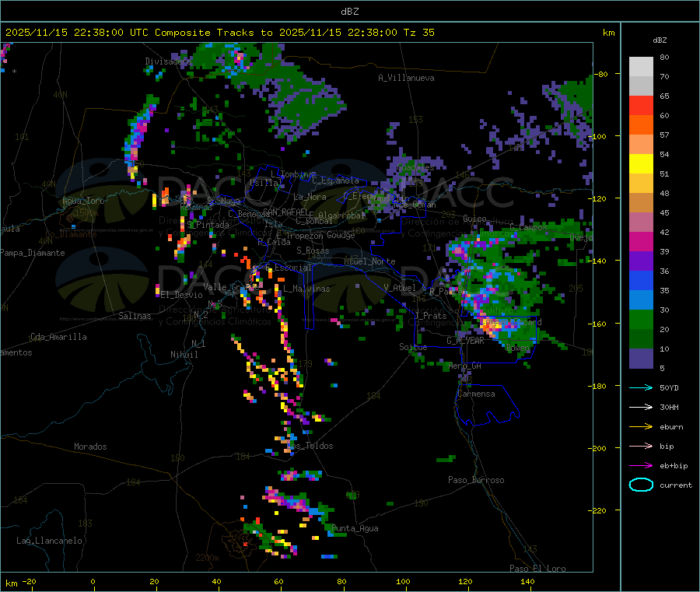This screenshot has width=700, height=592.
Task: Click the Punta_Agua location label
Action: click(355, 528)
